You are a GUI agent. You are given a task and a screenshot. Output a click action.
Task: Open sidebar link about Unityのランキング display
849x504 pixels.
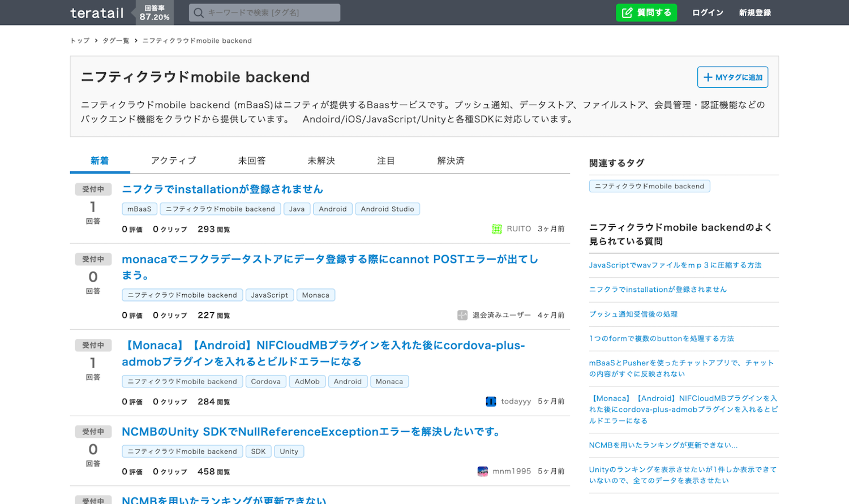pos(683,475)
